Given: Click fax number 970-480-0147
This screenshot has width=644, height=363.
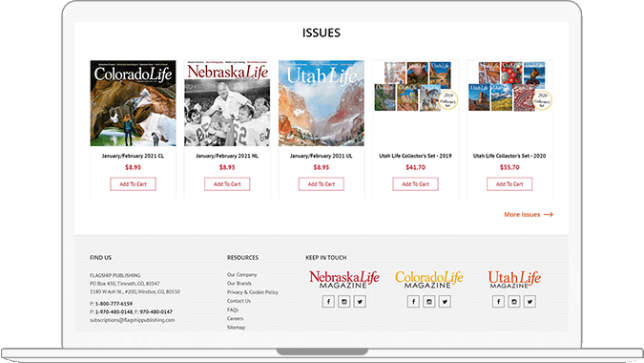Looking at the screenshot, I should click(156, 312).
